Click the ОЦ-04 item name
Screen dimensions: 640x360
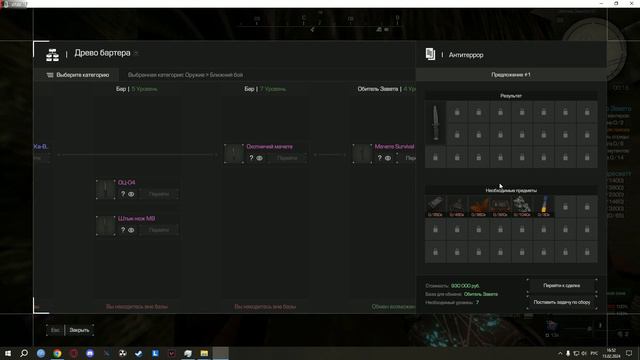point(127,182)
